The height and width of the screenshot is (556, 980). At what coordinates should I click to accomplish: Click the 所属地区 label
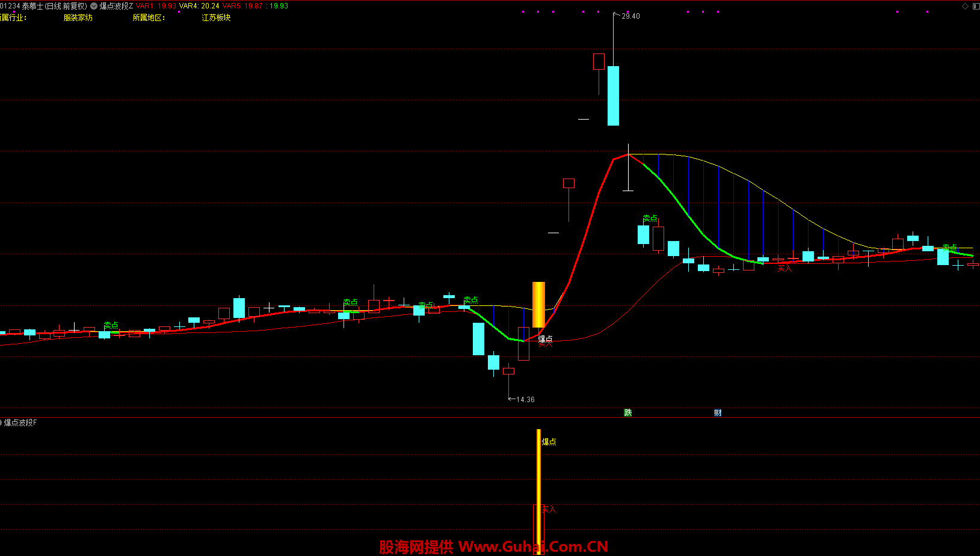tap(149, 17)
